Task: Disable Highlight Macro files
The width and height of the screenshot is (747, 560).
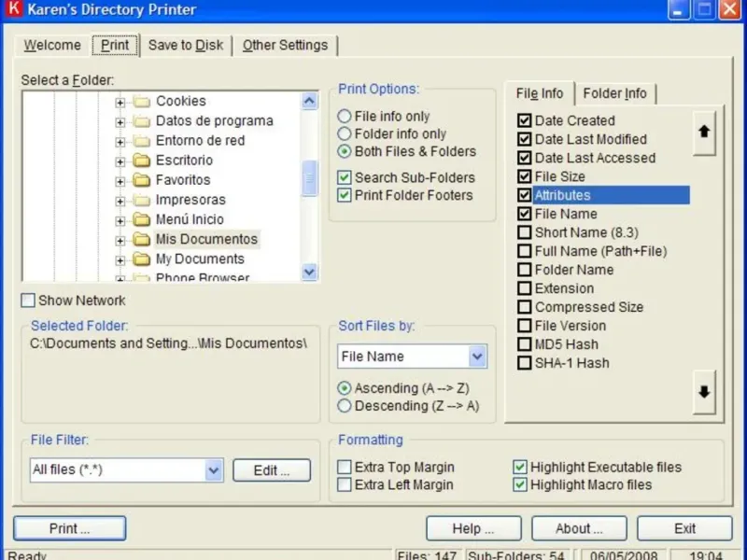Action: (520, 484)
